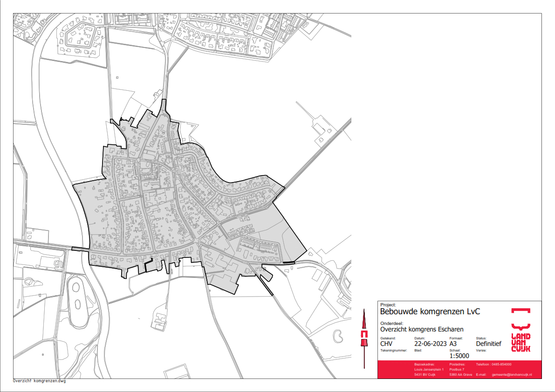This screenshot has height=392, width=555.
Task: Click the telephone number 0485-854000
Action: [501, 364]
